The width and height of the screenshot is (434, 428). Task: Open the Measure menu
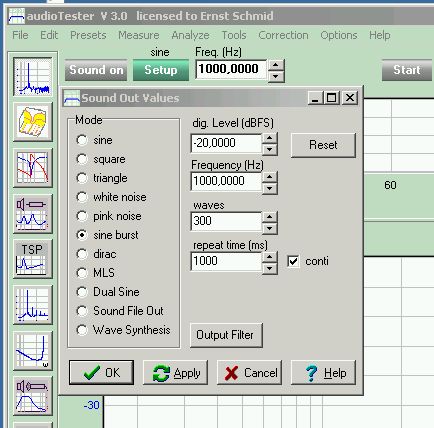[x=139, y=35]
